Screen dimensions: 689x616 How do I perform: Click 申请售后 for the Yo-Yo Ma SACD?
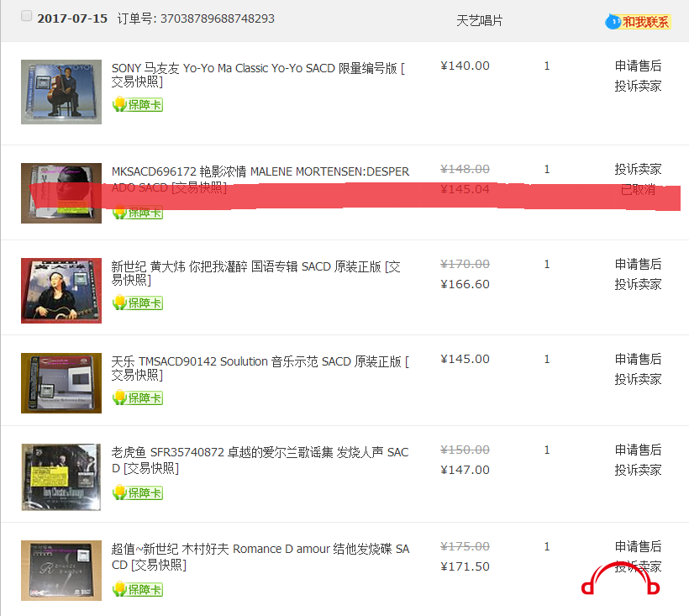point(638,66)
